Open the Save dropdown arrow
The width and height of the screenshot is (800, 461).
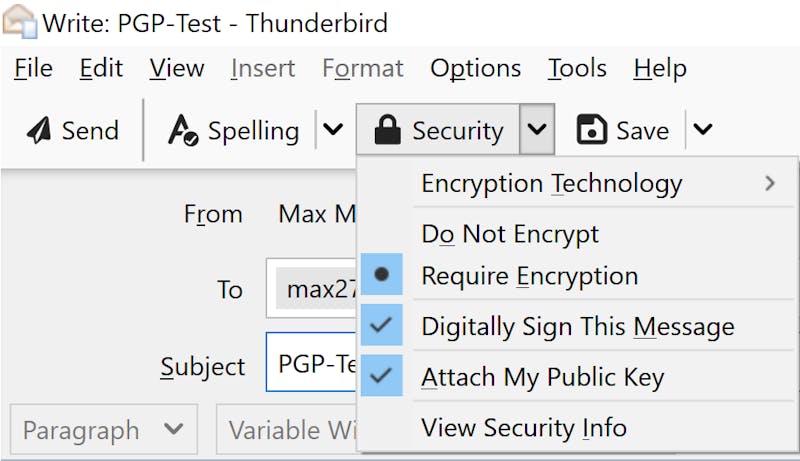pos(703,130)
